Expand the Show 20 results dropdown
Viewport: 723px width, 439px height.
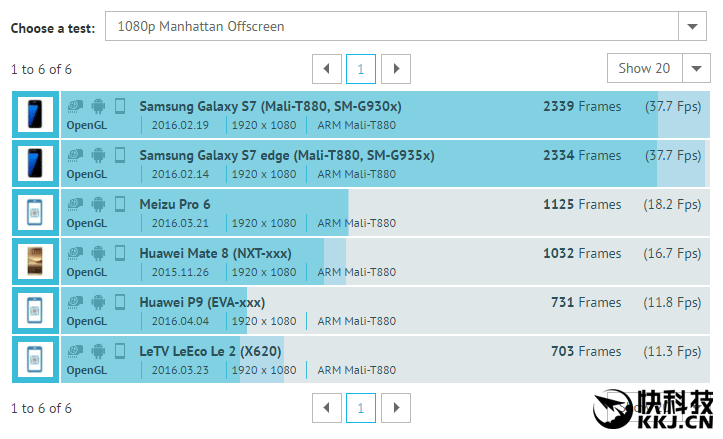click(696, 69)
